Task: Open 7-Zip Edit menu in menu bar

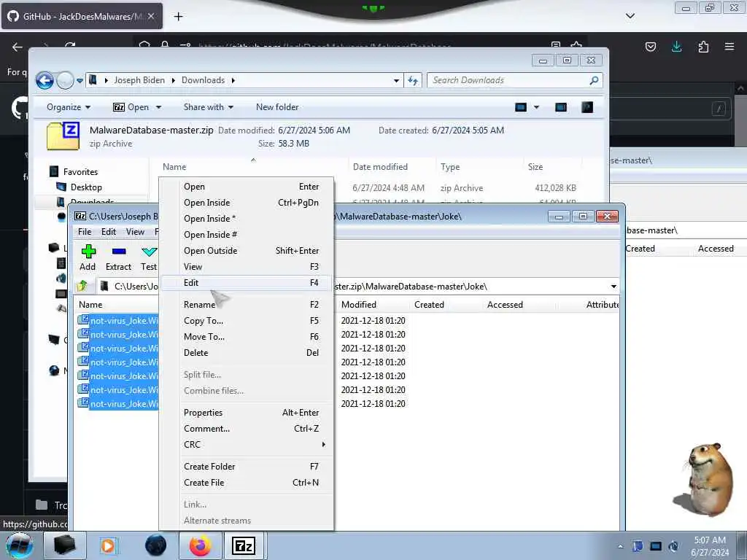Action: coord(109,231)
